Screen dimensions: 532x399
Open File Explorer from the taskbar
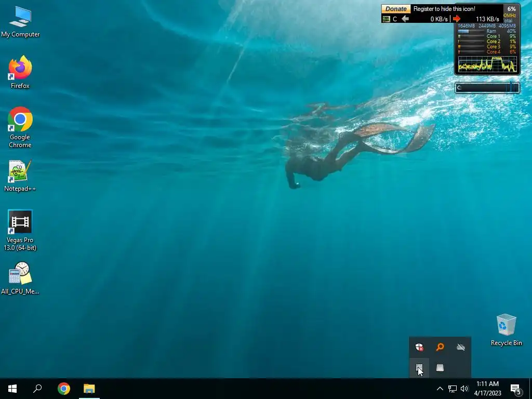pyautogui.click(x=89, y=389)
